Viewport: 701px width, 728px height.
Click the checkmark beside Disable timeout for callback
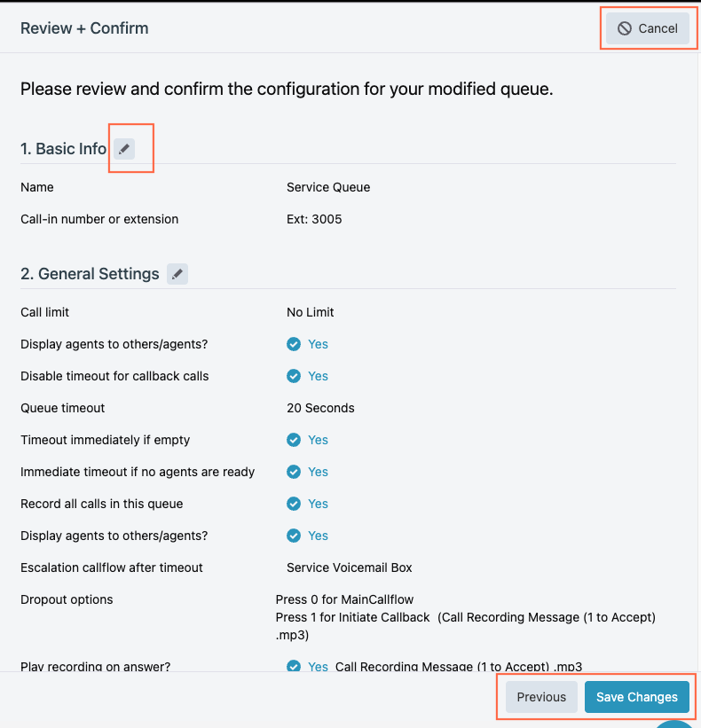(x=294, y=376)
